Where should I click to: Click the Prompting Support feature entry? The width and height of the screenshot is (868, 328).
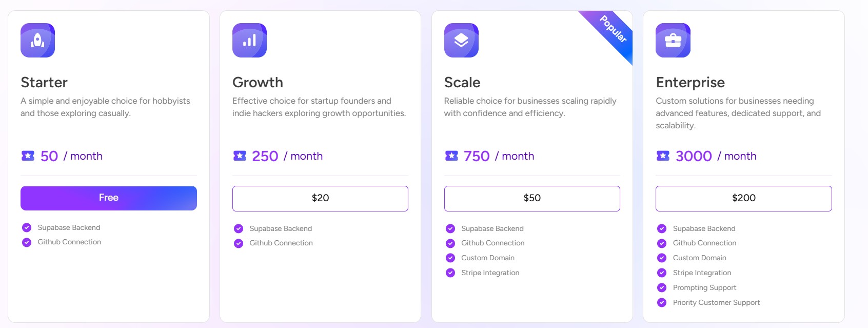(704, 287)
